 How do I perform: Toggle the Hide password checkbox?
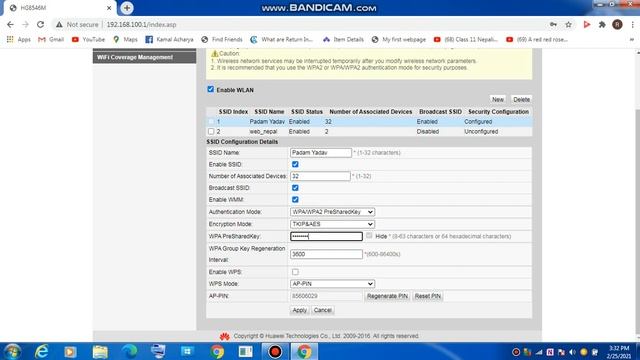(x=369, y=236)
